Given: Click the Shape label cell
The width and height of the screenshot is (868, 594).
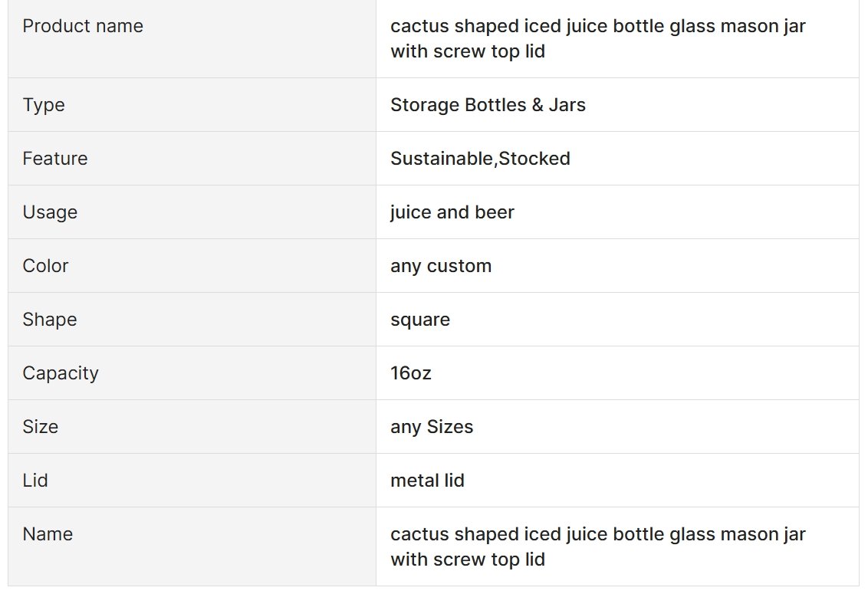Looking at the screenshot, I should pos(192,320).
